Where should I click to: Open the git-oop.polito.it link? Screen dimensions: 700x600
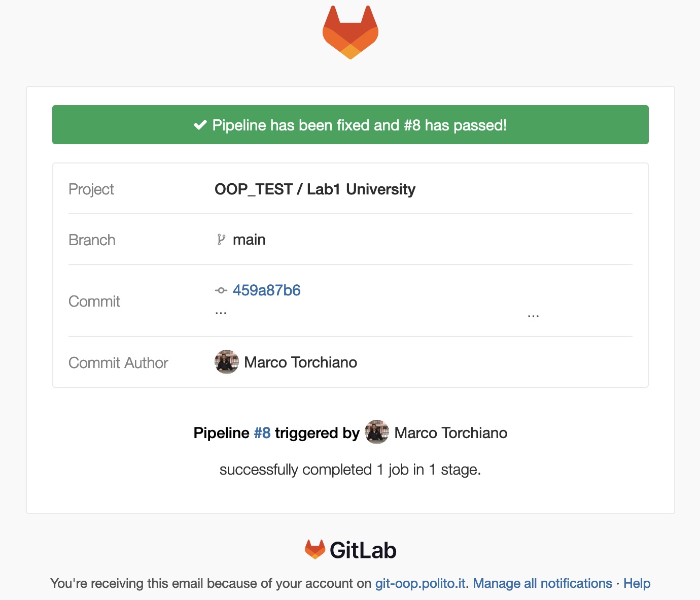[420, 584]
